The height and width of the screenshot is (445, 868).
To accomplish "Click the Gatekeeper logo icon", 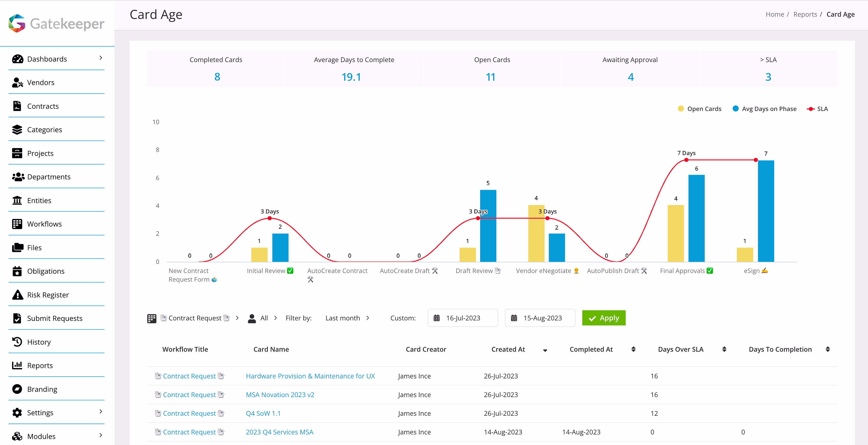I will pyautogui.click(x=17, y=23).
